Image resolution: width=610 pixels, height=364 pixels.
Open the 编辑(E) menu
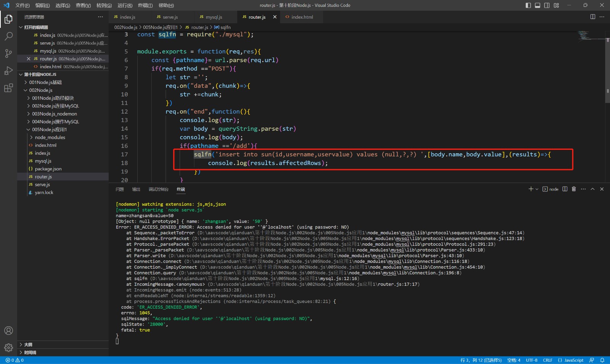click(42, 5)
